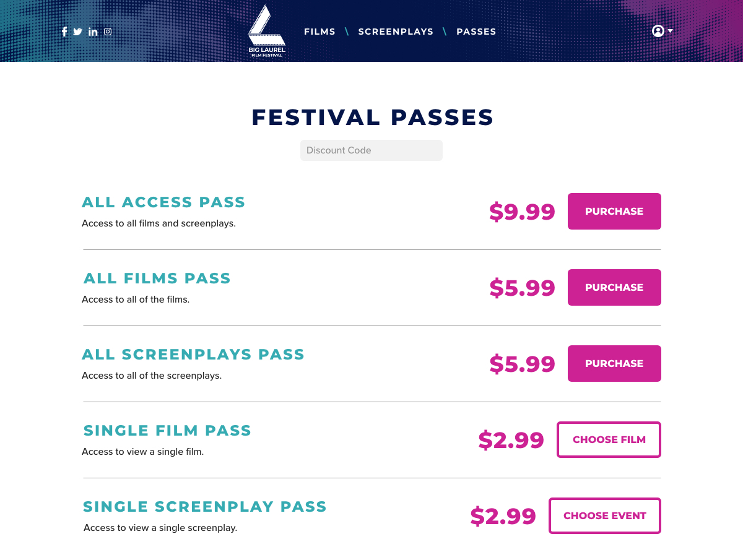
Task: Select the Passes menu item
Action: [x=476, y=32]
